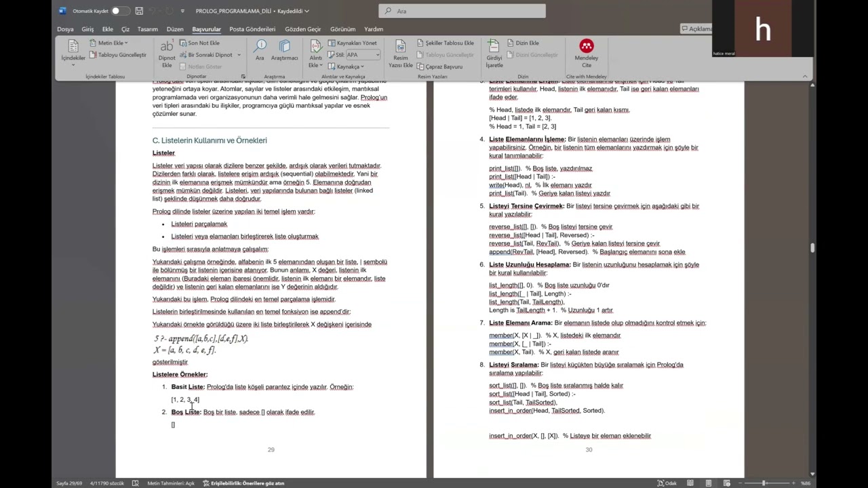868x488 pixels.
Task: Click the Açıklamalar comments button
Action: click(x=697, y=28)
